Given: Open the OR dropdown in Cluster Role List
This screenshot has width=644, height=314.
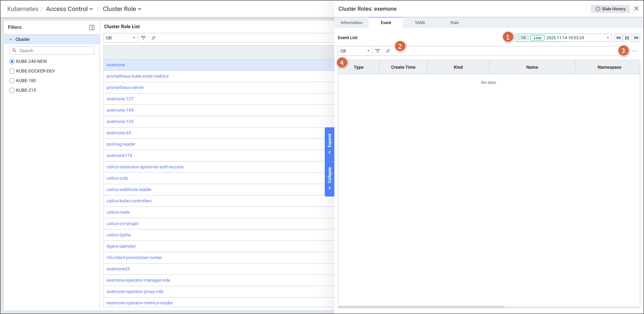Looking at the screenshot, I should (x=120, y=38).
